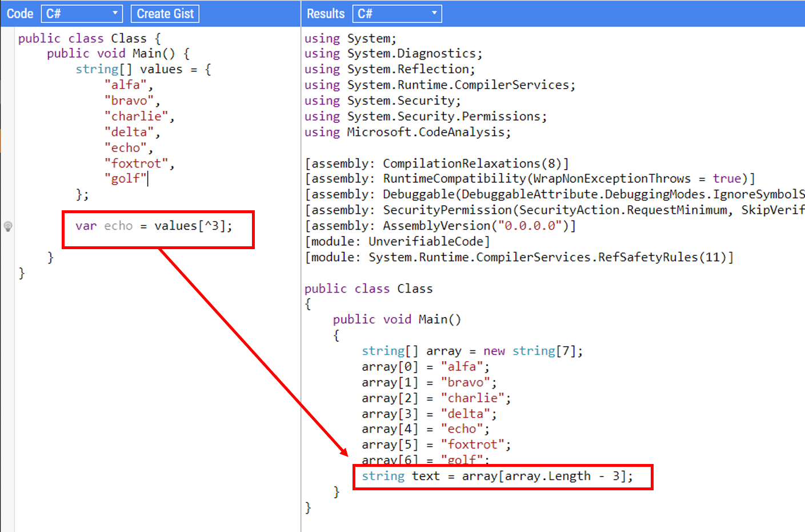805x532 pixels.
Task: Click 'public class Class {' in code editor
Action: click(x=90, y=38)
